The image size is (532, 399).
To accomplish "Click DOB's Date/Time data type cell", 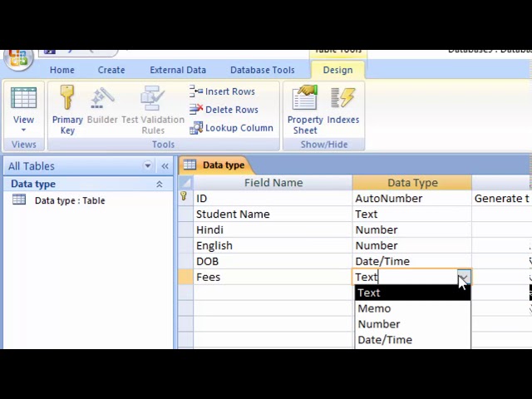I will (x=412, y=261).
